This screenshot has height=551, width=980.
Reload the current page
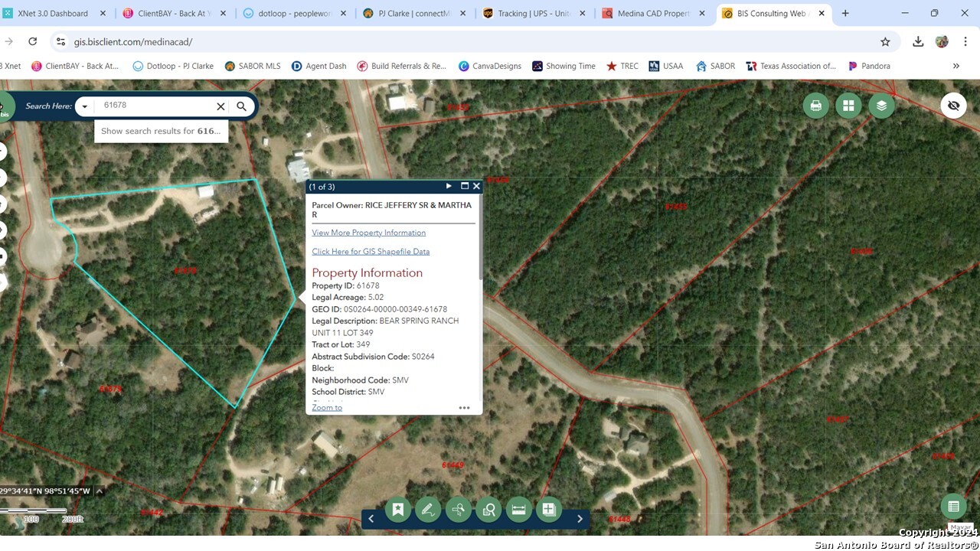point(32,41)
